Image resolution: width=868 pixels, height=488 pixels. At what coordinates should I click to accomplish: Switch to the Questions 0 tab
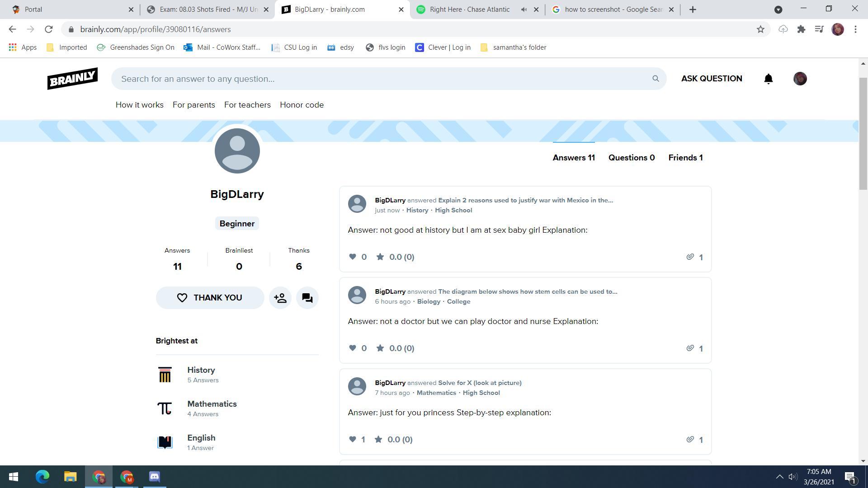pyautogui.click(x=631, y=158)
